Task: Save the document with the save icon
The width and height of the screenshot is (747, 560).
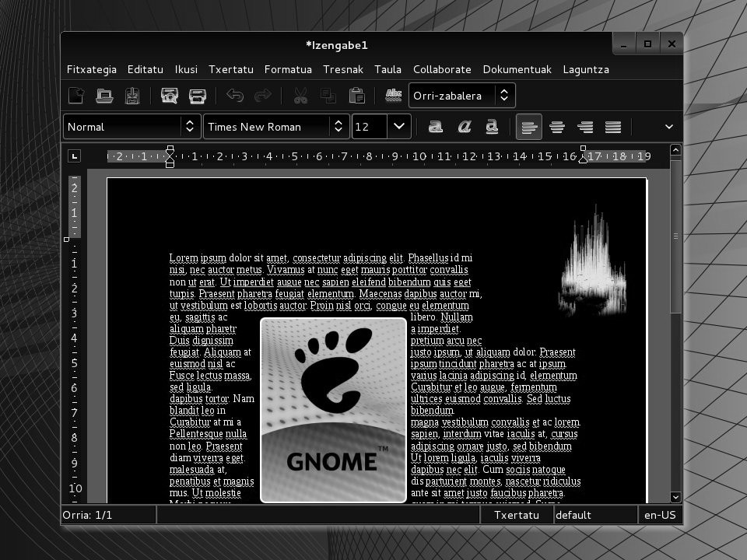Action: [132, 96]
